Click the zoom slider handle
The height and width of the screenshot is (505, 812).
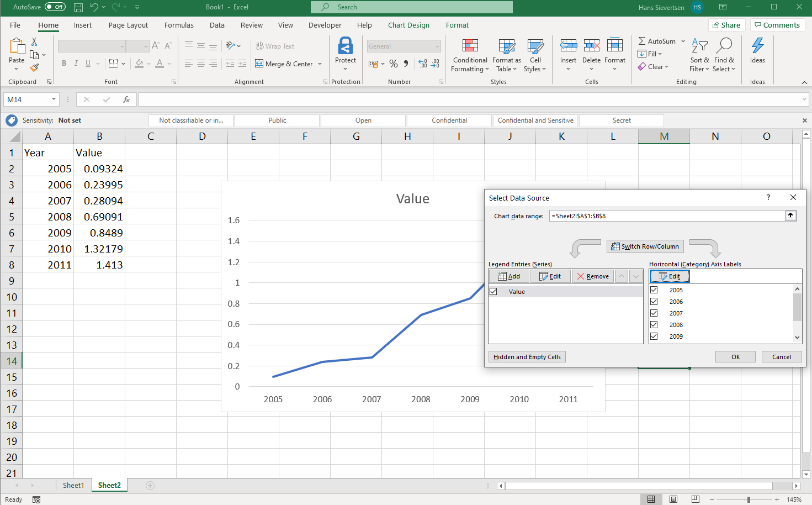749,499
